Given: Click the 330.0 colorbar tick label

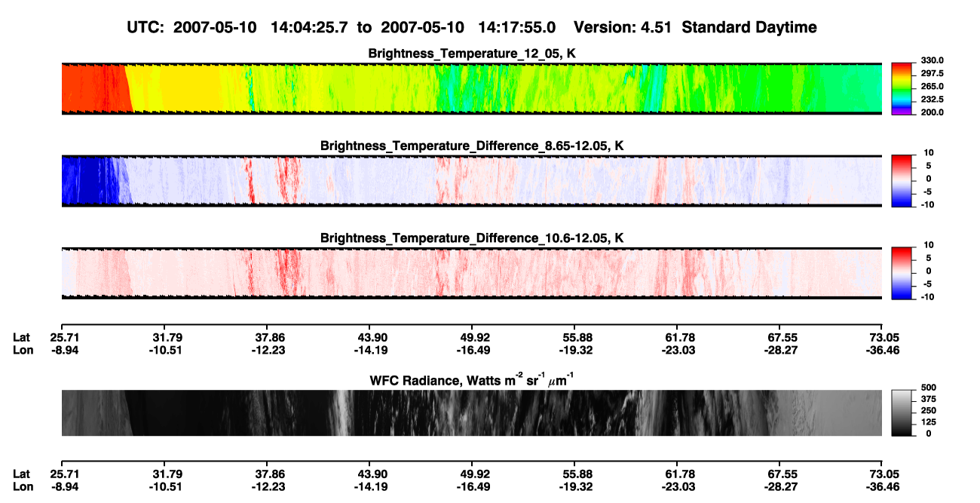Looking at the screenshot, I should [x=933, y=60].
